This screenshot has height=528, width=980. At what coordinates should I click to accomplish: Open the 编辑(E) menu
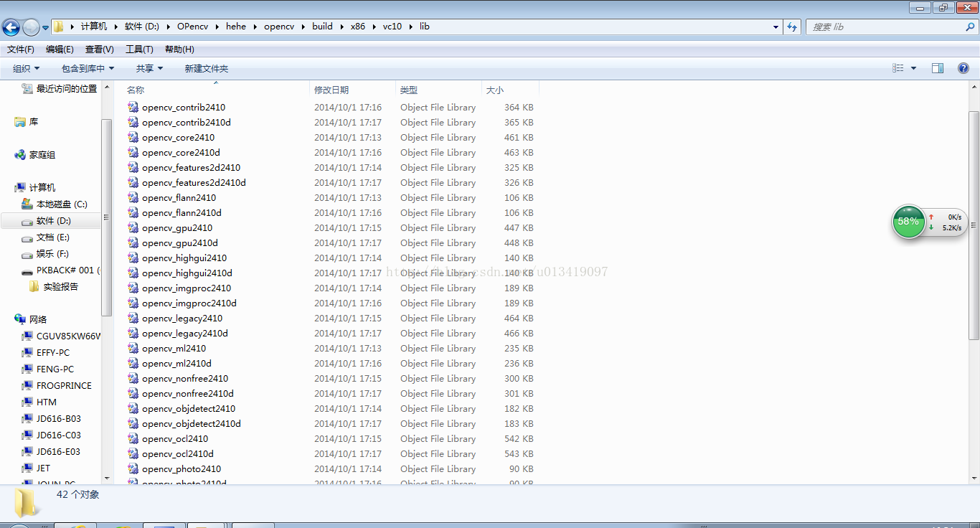coord(60,49)
